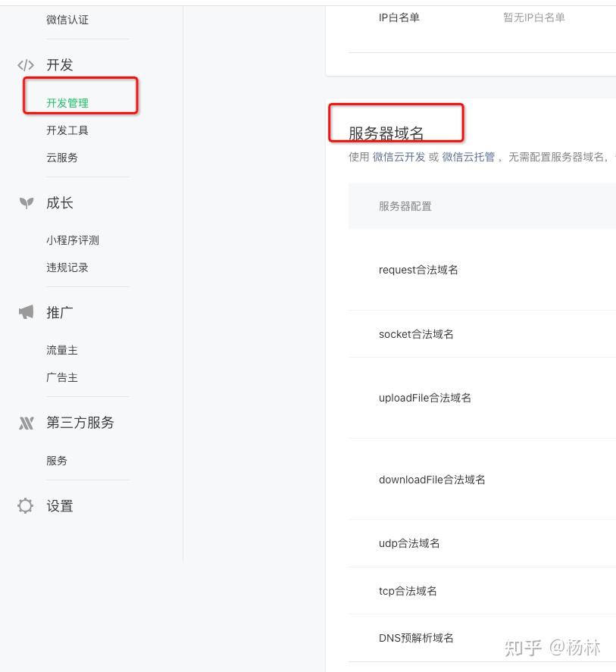Click the 推广 megaphone icon
The width and height of the screenshot is (616, 672).
point(26,312)
